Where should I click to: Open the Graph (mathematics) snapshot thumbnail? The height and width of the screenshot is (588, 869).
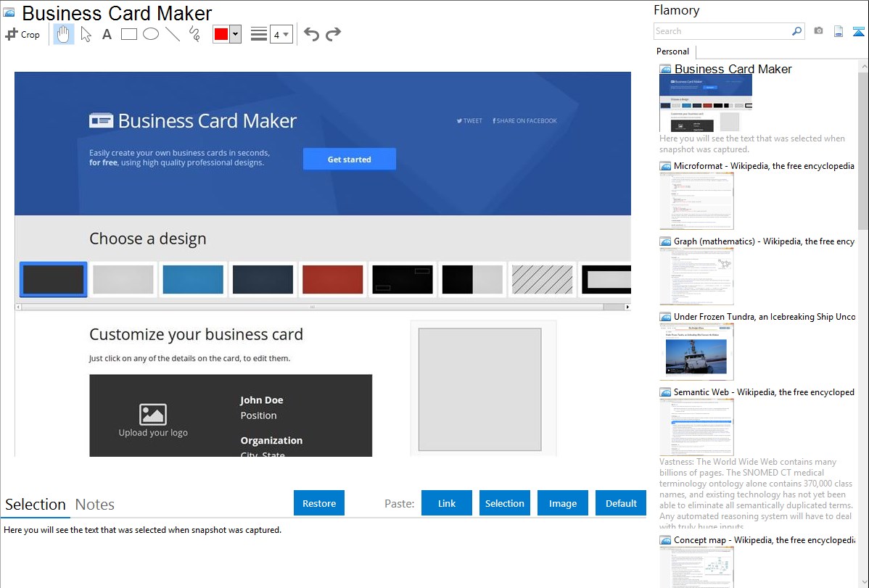point(696,276)
